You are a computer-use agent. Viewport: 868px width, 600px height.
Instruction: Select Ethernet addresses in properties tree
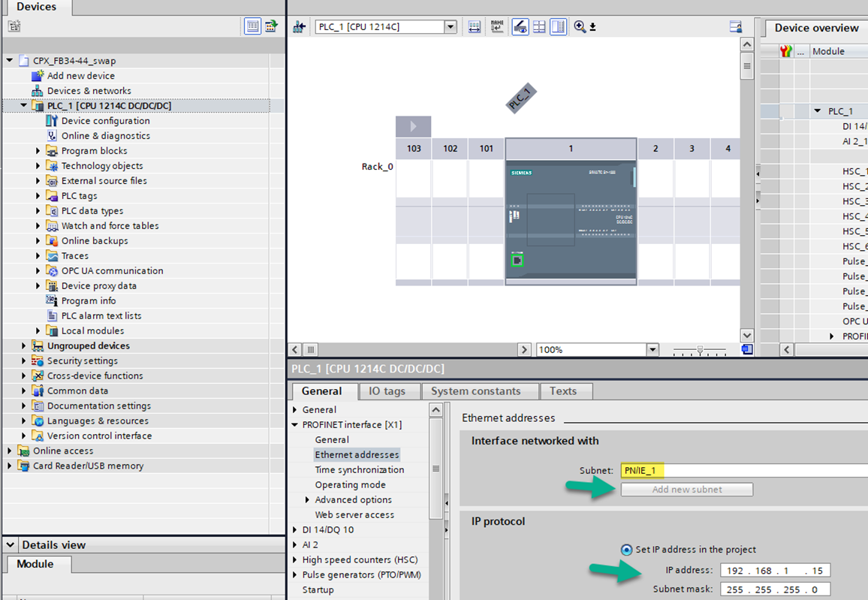[x=357, y=454]
